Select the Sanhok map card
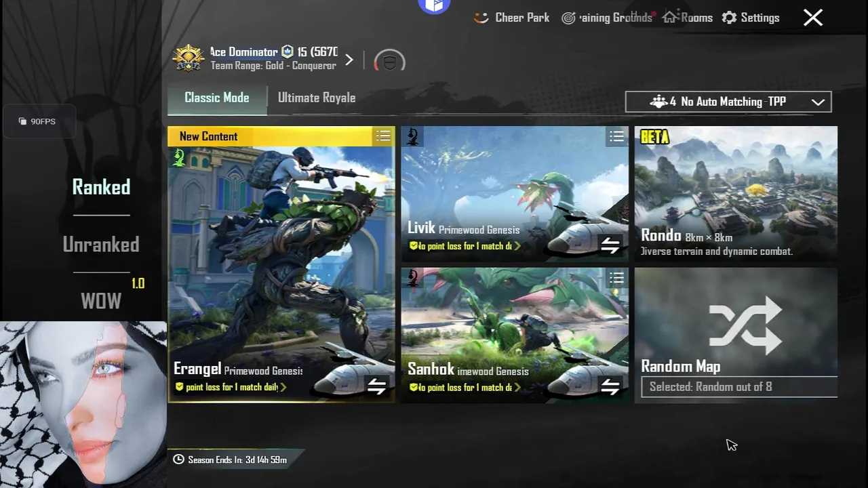The width and height of the screenshot is (868, 488). click(x=515, y=335)
